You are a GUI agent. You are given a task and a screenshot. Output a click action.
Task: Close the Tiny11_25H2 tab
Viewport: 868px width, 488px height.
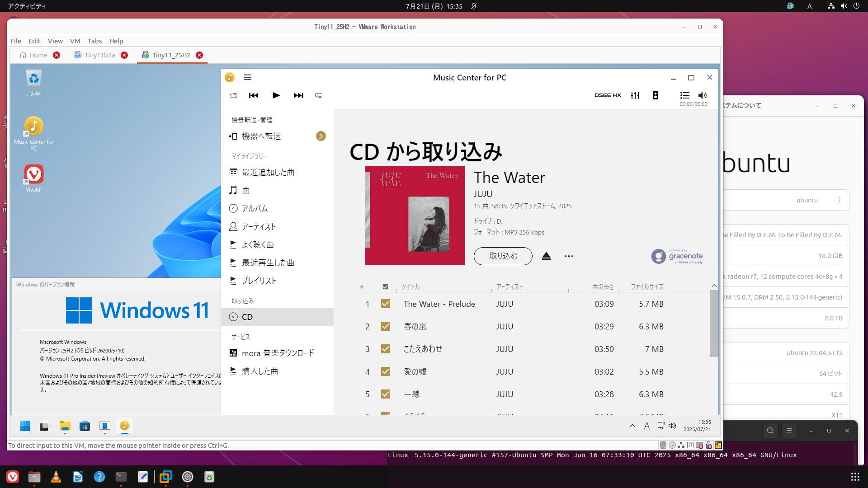199,55
